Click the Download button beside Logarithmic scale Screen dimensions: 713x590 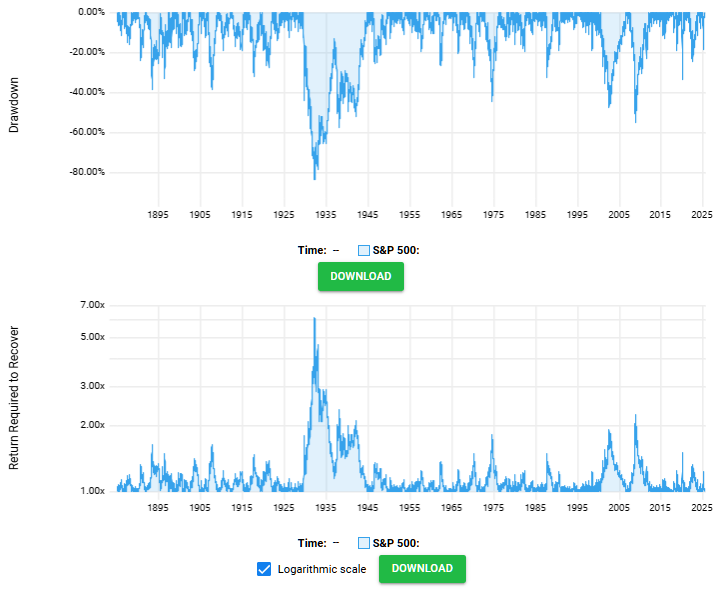421,568
